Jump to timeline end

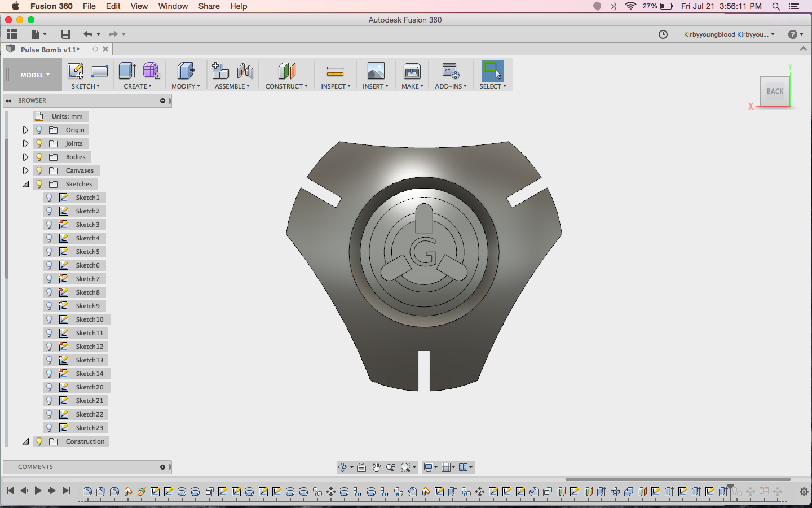67,491
